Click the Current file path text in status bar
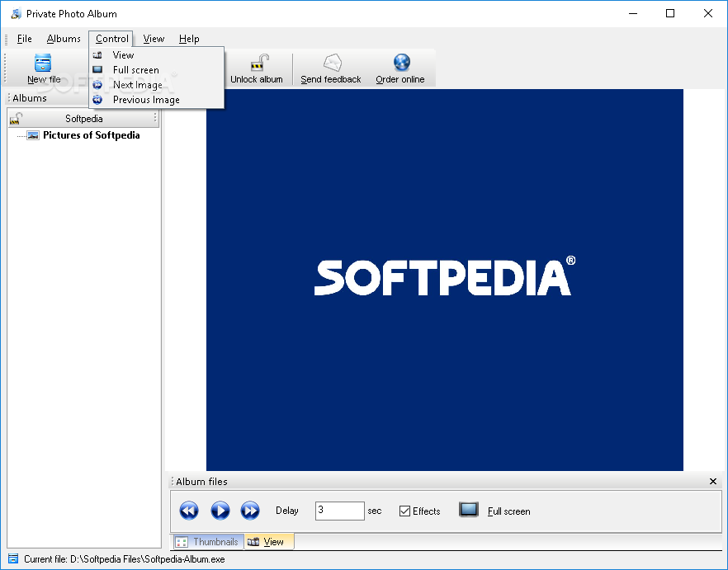Image resolution: width=728 pixels, height=570 pixels. pyautogui.click(x=125, y=559)
